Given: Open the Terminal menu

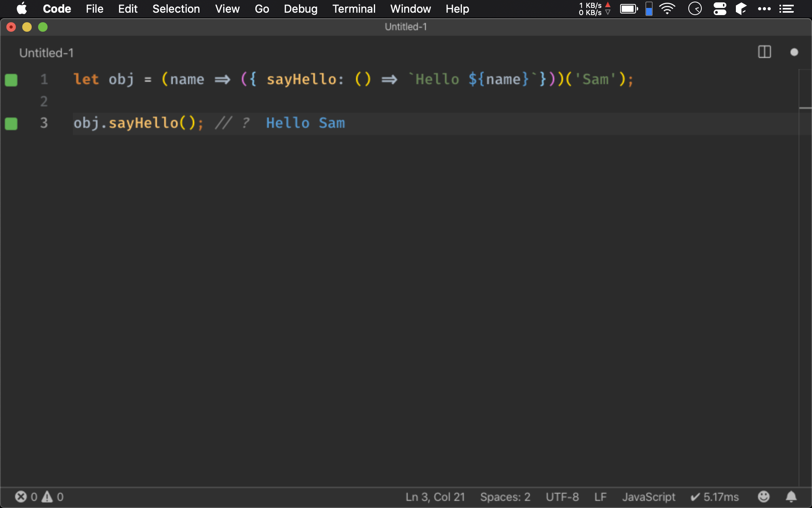Looking at the screenshot, I should [x=354, y=9].
